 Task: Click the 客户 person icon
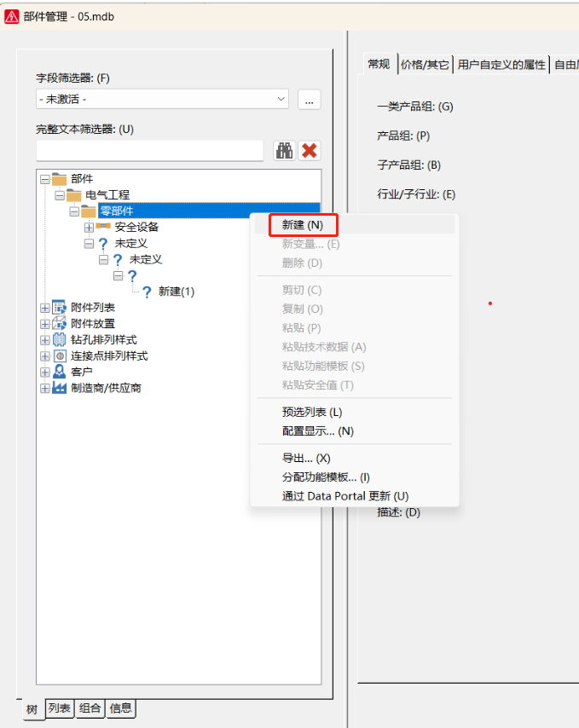point(59,372)
